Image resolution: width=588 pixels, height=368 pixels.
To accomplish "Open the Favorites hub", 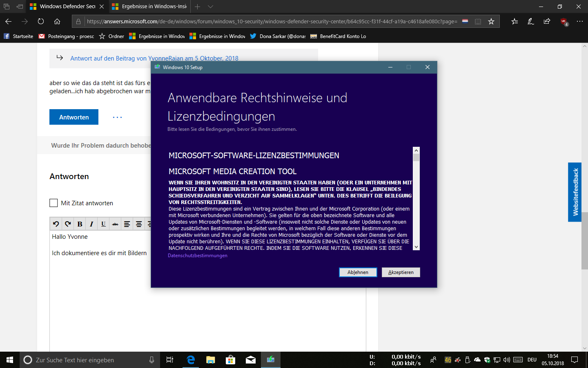I will point(514,21).
